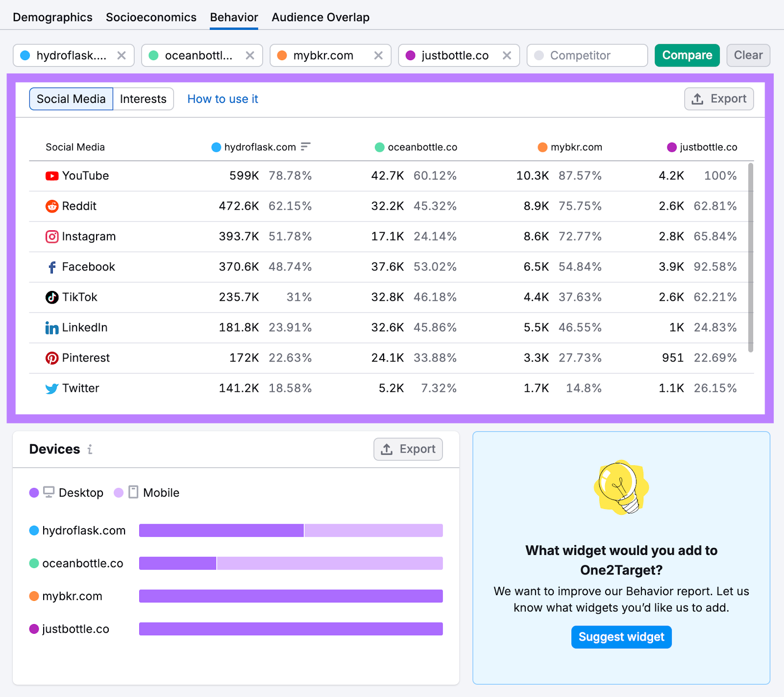Remove mybkr.com from the comparison

(x=378, y=55)
